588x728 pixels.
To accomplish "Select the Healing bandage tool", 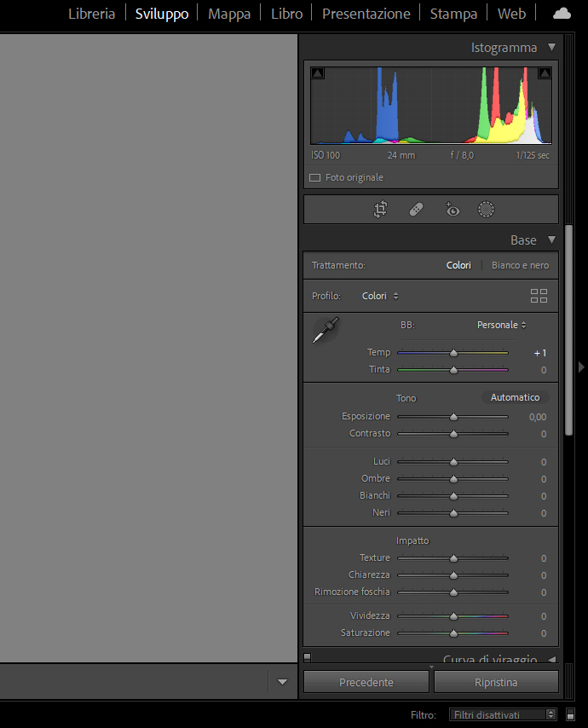I will 417,210.
